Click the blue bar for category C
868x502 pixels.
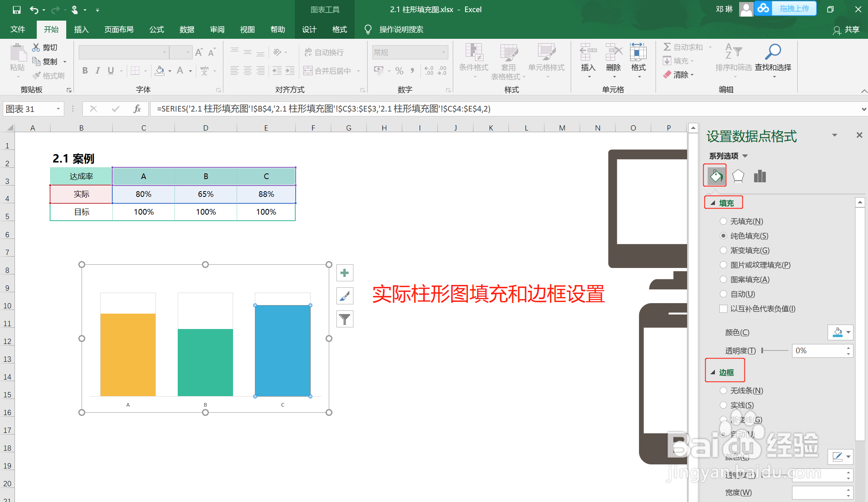tap(283, 350)
